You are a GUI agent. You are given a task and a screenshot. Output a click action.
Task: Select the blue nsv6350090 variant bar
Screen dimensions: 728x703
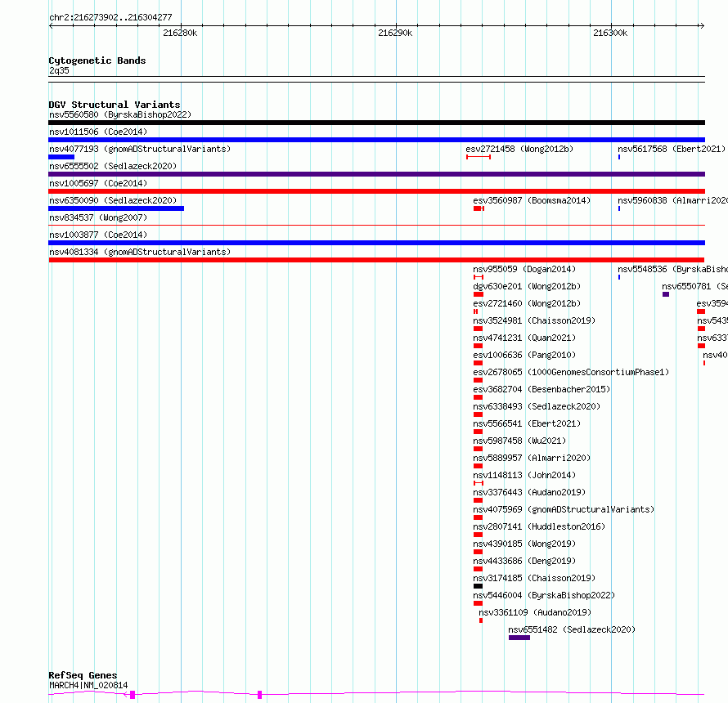coord(116,208)
